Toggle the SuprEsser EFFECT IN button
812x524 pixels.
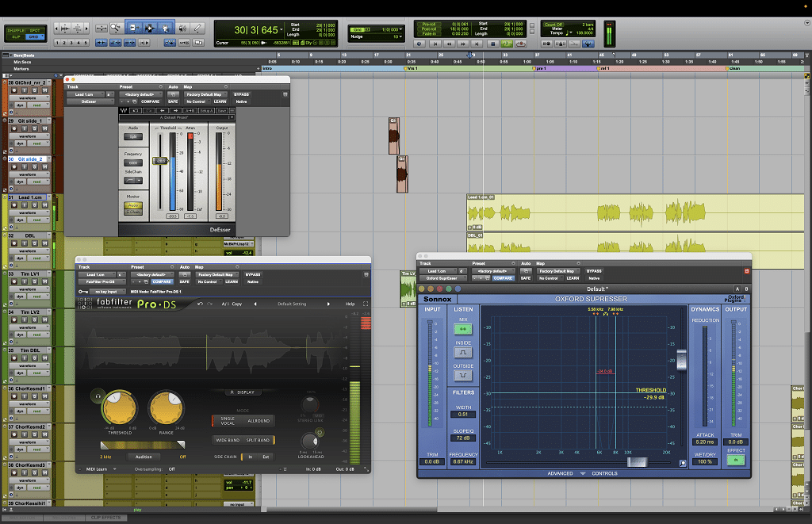(735, 460)
